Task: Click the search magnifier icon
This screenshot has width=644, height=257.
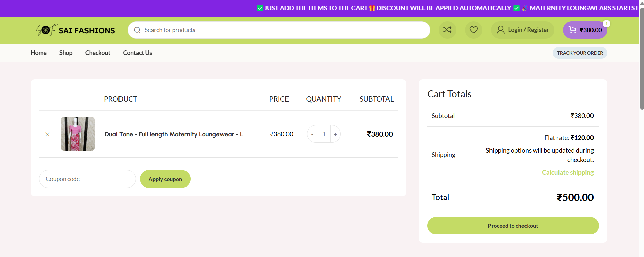Action: [x=137, y=30]
